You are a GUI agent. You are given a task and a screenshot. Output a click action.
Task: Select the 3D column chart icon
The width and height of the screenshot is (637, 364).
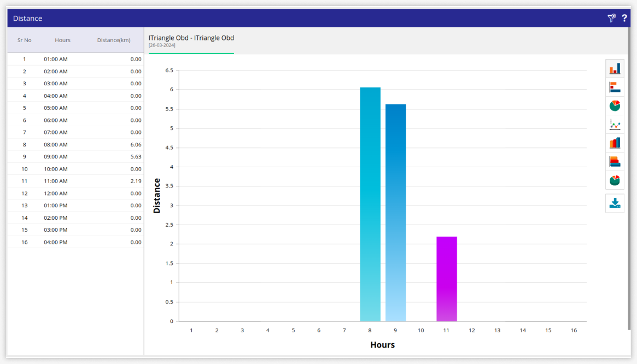(x=615, y=143)
